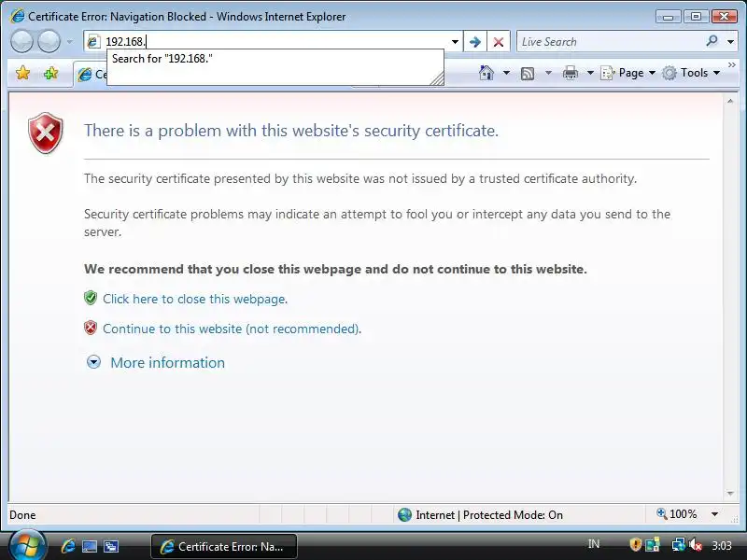
Task: Launch Internet Explorer from Quick Launch
Action: point(68,546)
